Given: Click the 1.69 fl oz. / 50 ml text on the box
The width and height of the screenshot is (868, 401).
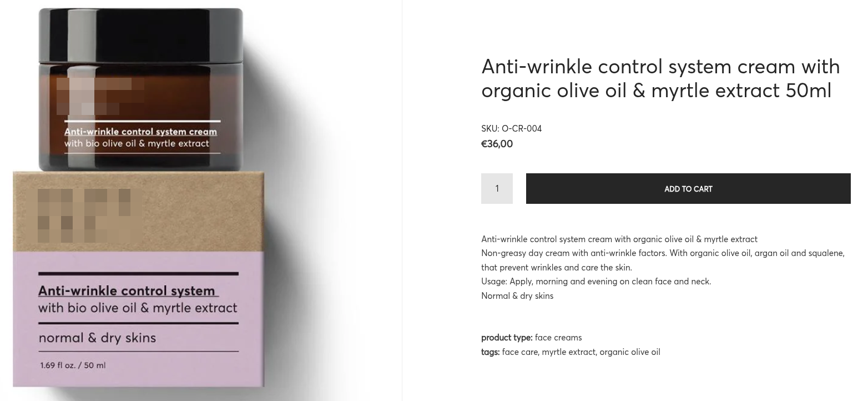Looking at the screenshot, I should pyautogui.click(x=73, y=365).
